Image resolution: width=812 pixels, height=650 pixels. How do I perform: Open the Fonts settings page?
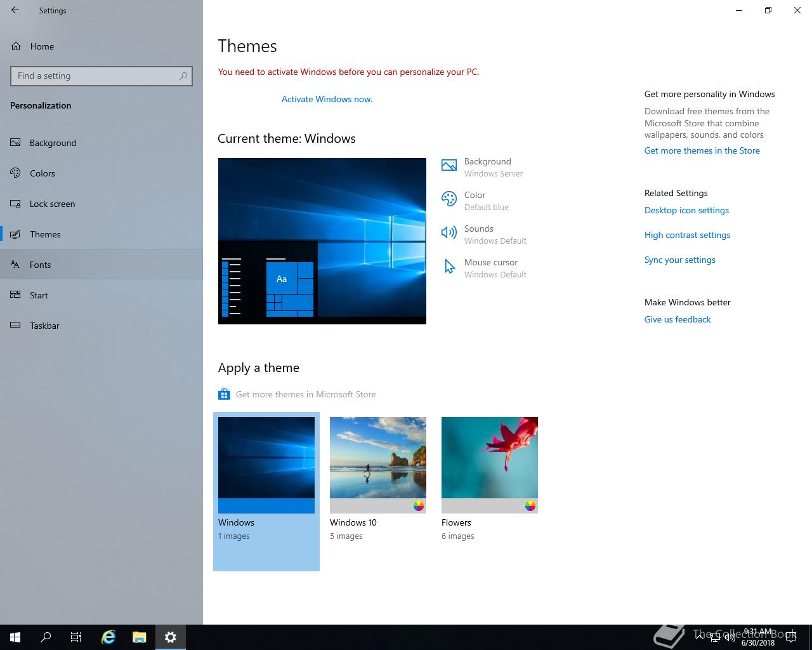pyautogui.click(x=101, y=265)
